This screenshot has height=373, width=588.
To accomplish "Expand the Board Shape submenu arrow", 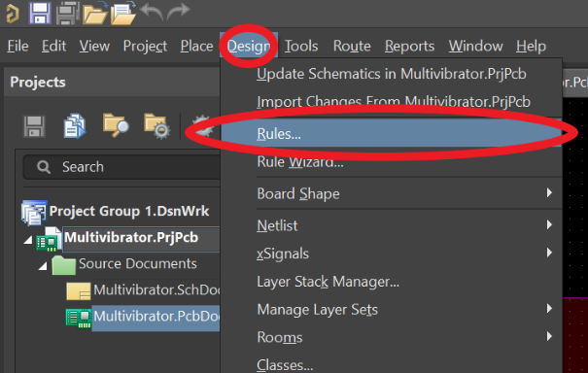I will pyautogui.click(x=549, y=192).
